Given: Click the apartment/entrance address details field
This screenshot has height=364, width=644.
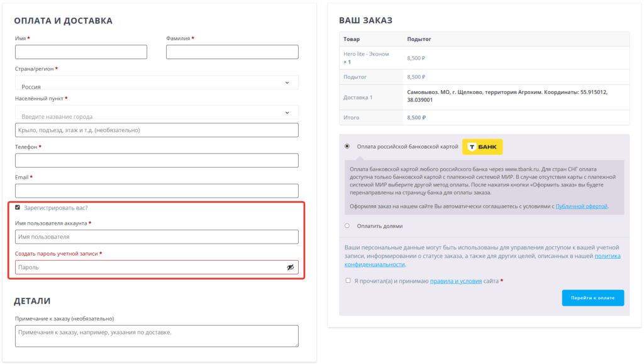Looking at the screenshot, I should pos(157,130).
